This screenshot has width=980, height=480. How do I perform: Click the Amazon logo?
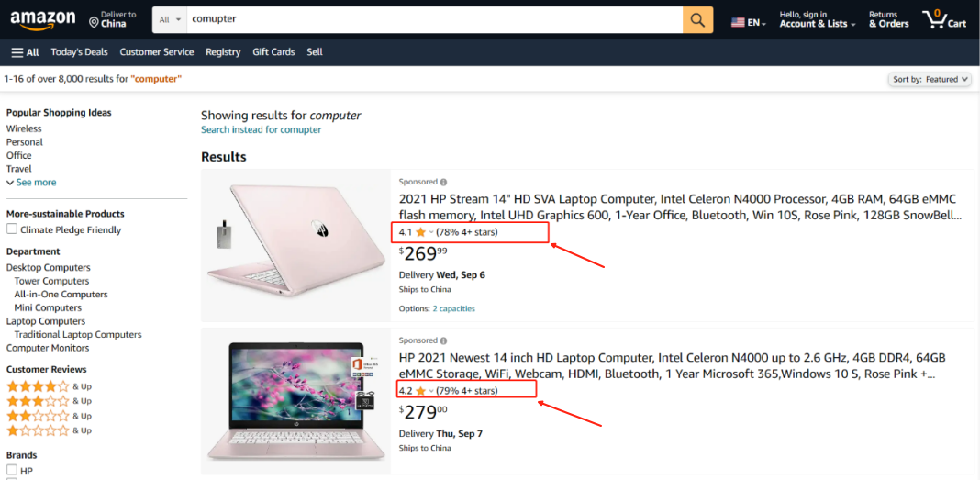pyautogui.click(x=42, y=20)
